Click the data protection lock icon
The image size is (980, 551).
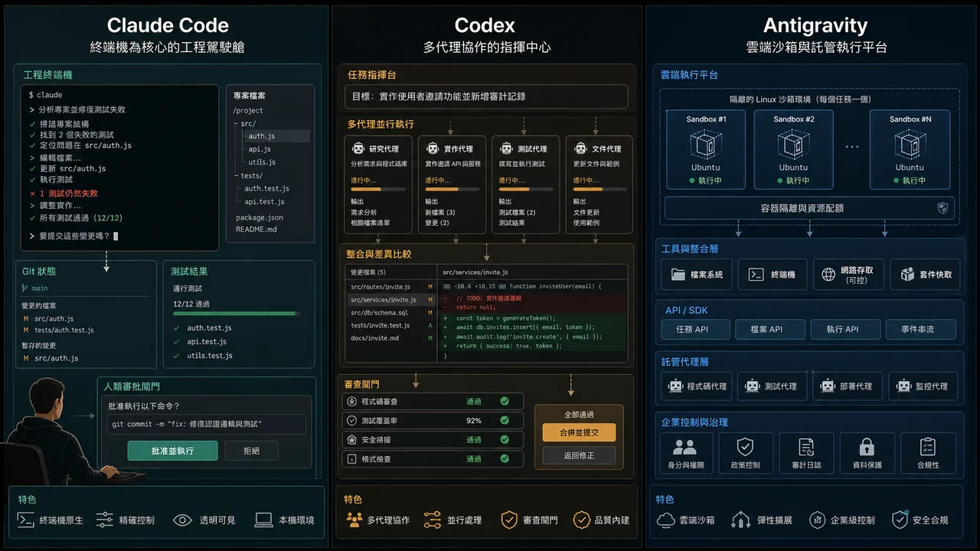tap(867, 447)
